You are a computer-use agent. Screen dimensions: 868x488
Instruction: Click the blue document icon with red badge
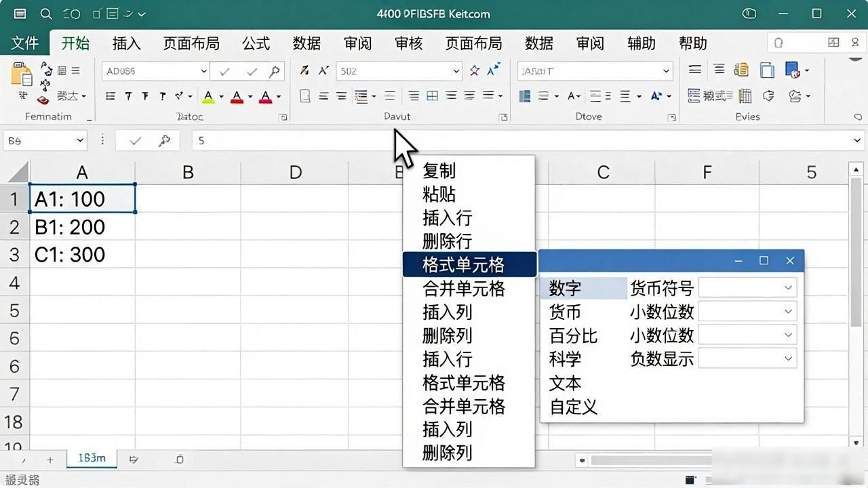click(x=792, y=70)
